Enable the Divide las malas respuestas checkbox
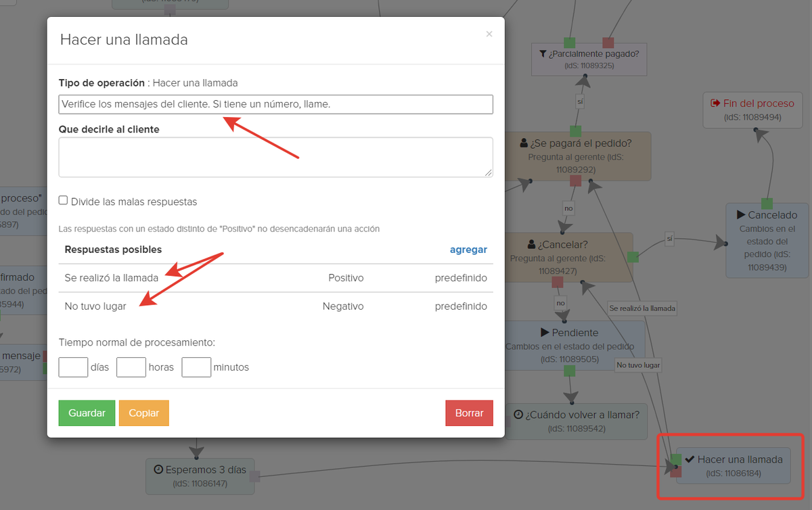 point(63,200)
